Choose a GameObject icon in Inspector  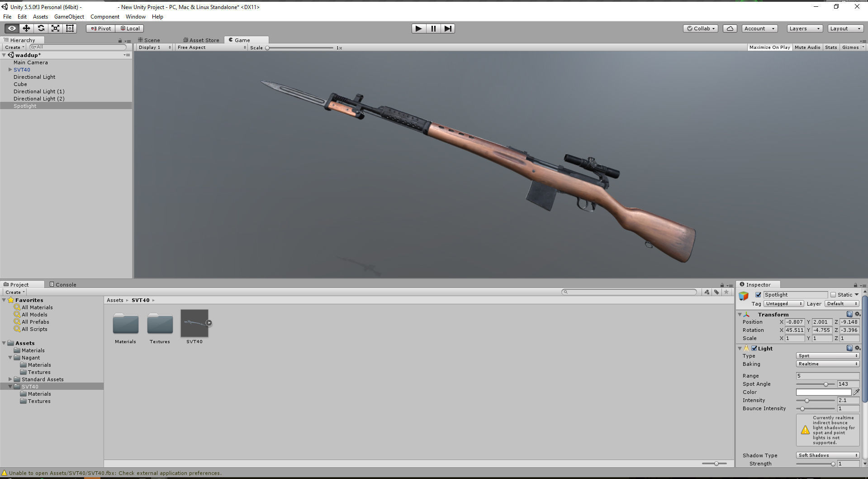744,296
